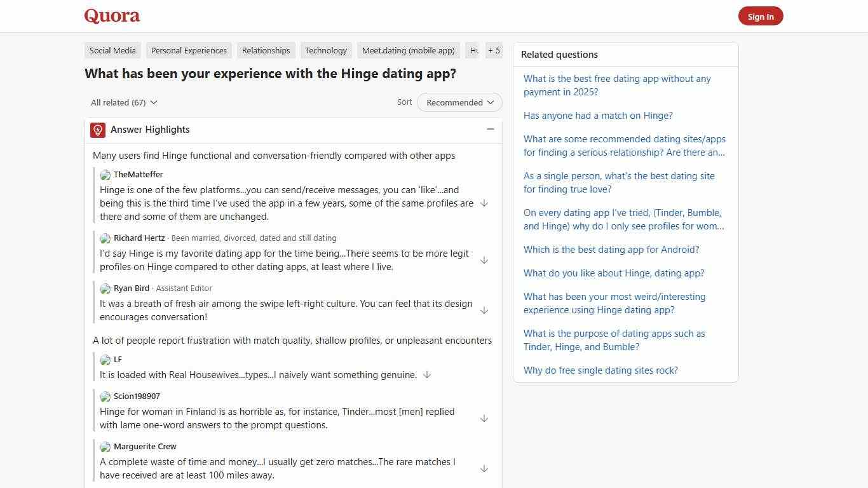Downvote Scion198907's answer
The image size is (868, 488).
484,418
